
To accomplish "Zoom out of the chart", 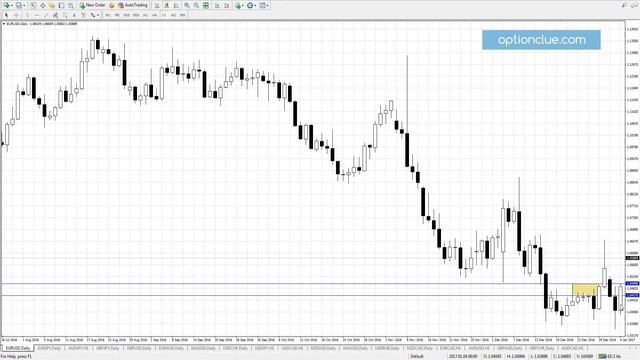I will [x=196, y=5].
